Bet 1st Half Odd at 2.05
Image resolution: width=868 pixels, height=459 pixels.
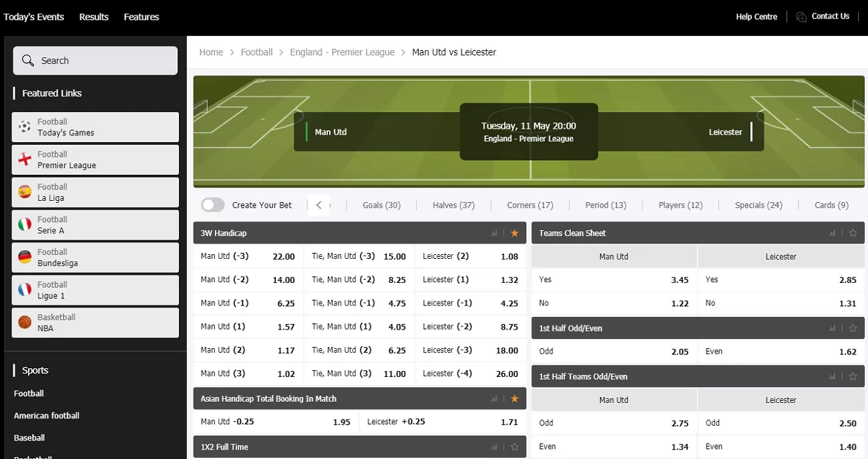[x=614, y=351]
